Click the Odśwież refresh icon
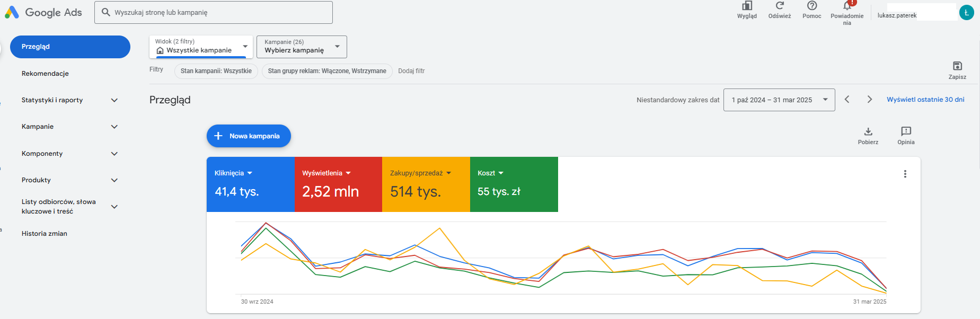Viewport: 980px width, 319px height. (x=780, y=6)
